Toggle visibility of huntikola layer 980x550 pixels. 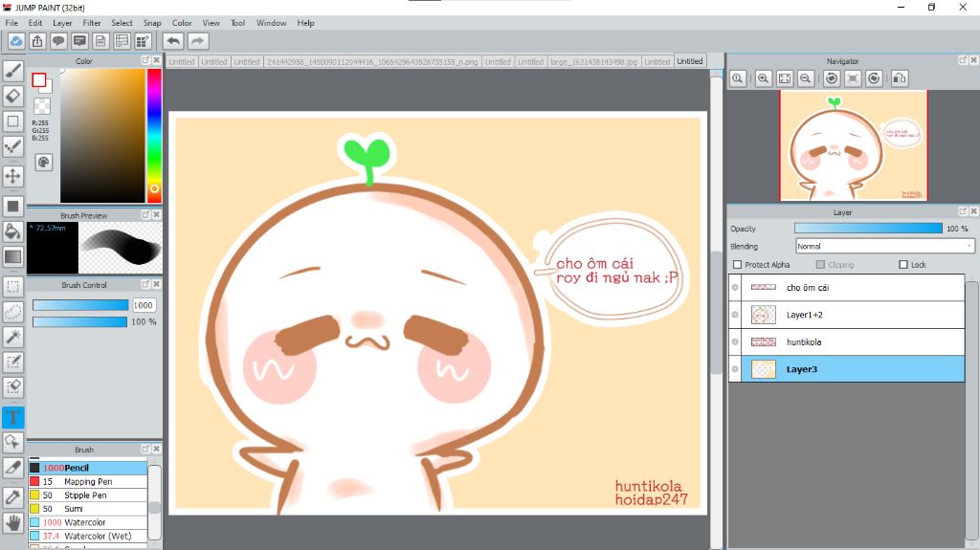point(736,341)
